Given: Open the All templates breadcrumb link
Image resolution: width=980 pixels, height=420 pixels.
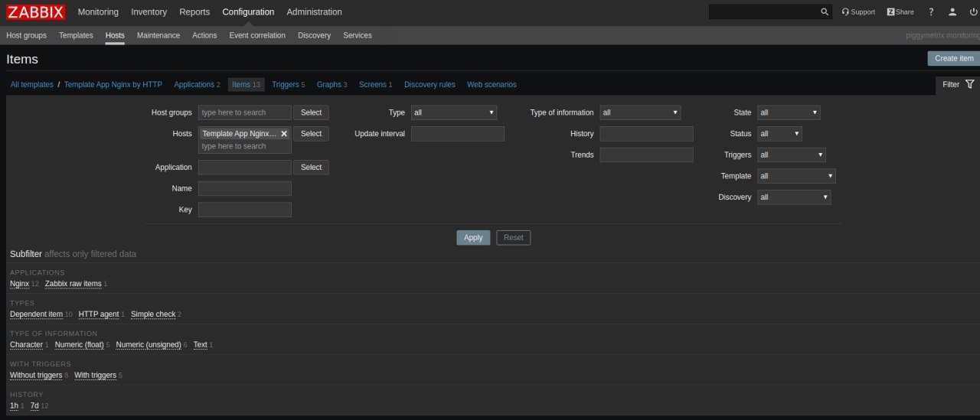Looking at the screenshot, I should (x=32, y=85).
